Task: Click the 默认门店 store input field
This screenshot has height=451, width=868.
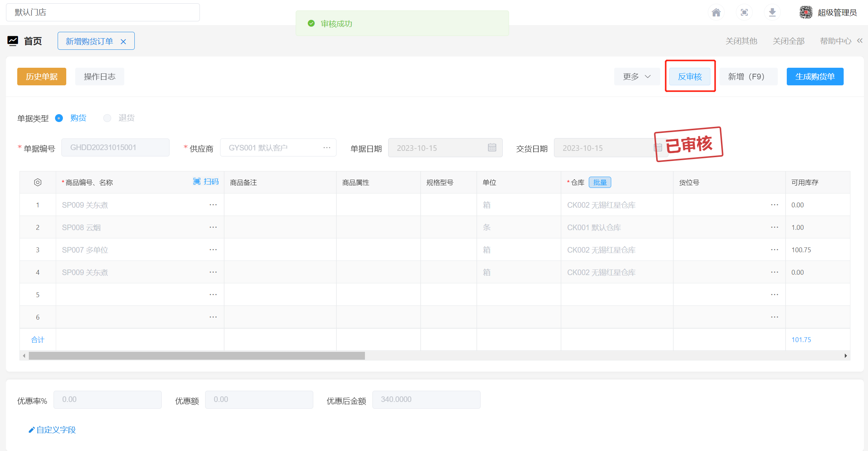Action: coord(103,12)
